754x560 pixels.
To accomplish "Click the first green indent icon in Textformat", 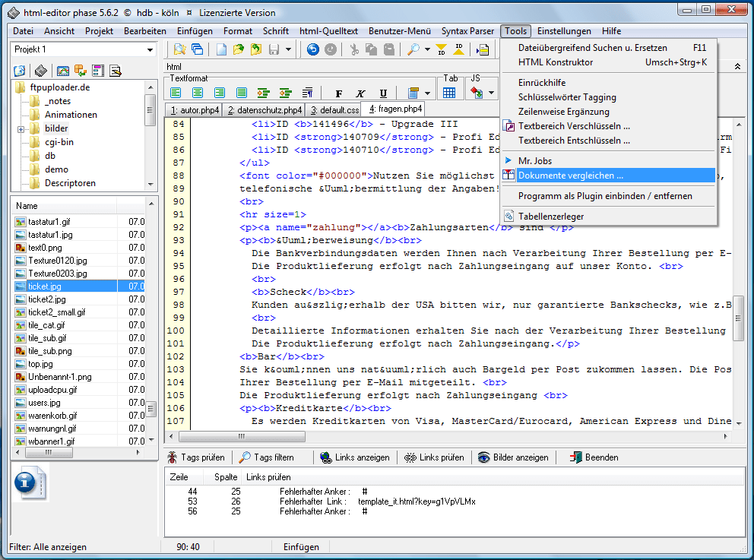I will coord(264,93).
